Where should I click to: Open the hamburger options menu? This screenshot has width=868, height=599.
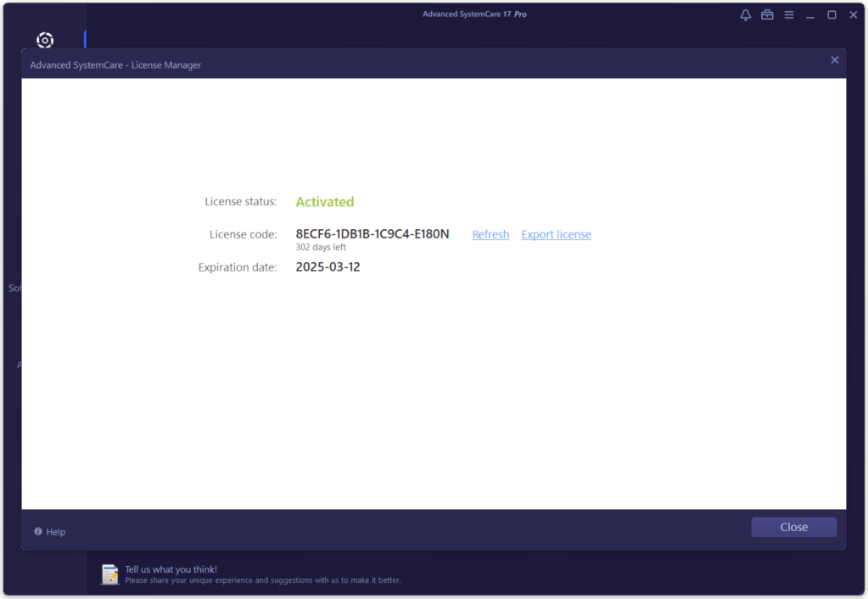pos(789,14)
